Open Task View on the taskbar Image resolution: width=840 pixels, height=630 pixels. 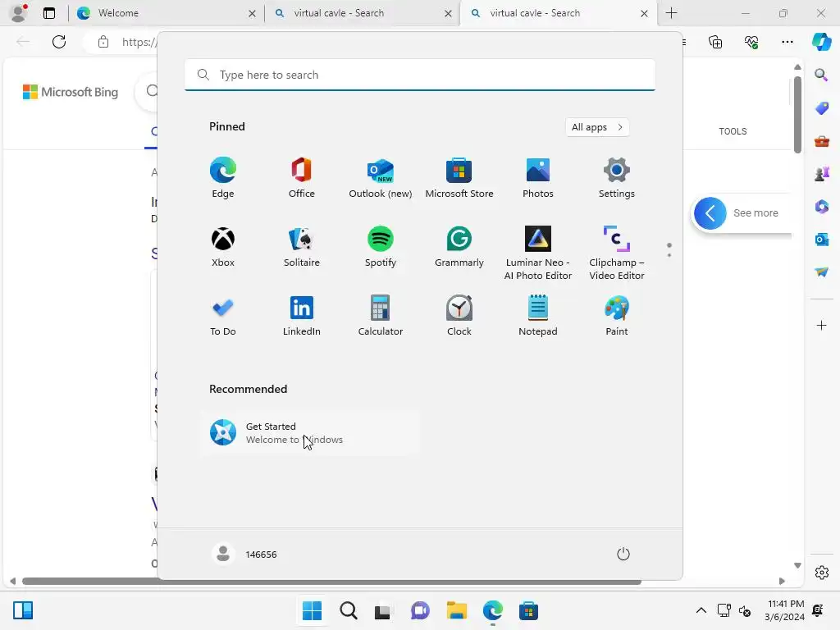382,610
